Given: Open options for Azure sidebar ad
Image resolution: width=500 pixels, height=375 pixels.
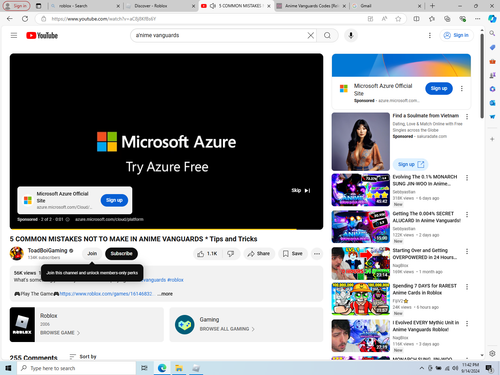Looking at the screenshot, I should 462,88.
